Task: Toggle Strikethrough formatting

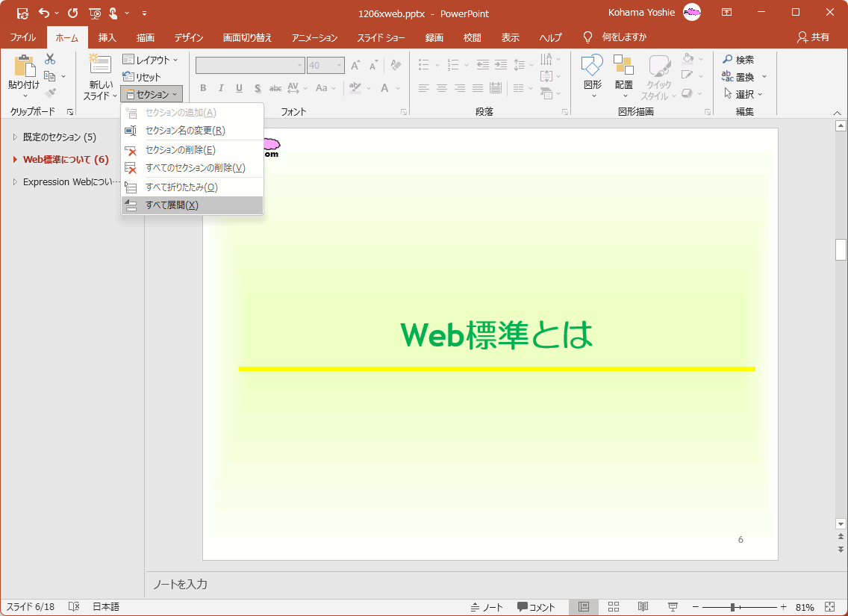Action: click(275, 88)
